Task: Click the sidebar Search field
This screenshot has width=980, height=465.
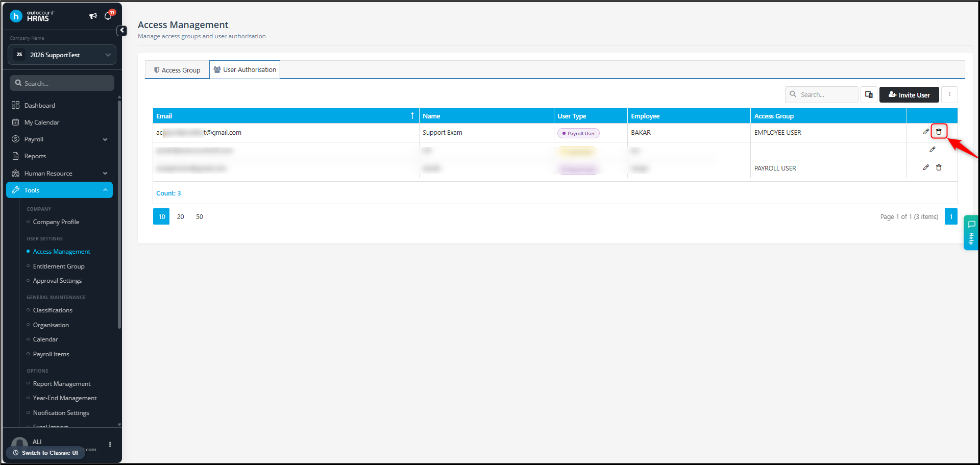Action: pyautogui.click(x=62, y=83)
